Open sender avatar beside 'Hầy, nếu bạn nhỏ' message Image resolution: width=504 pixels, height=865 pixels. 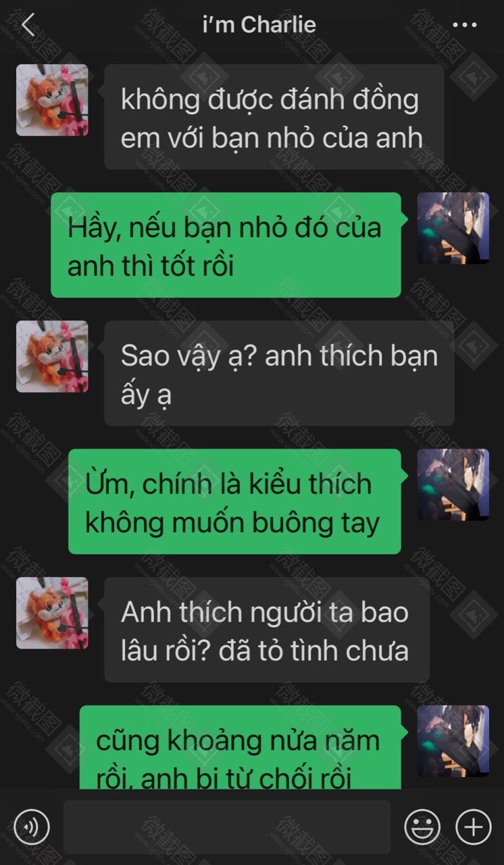point(453,228)
